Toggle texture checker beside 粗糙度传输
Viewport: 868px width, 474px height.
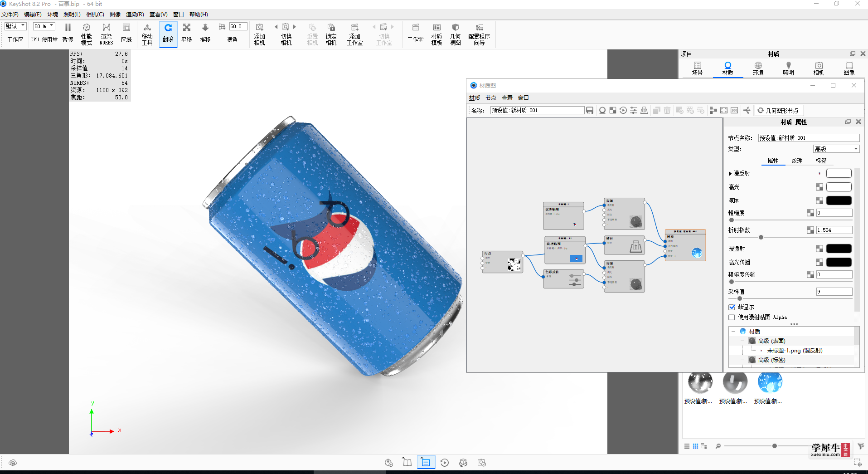(x=810, y=274)
